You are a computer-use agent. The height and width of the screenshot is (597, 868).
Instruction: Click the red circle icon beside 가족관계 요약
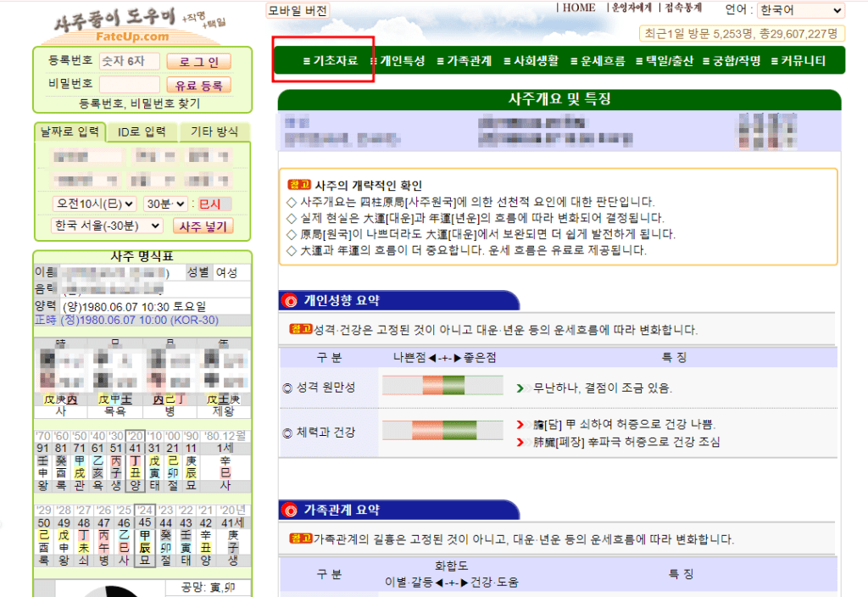(x=289, y=511)
